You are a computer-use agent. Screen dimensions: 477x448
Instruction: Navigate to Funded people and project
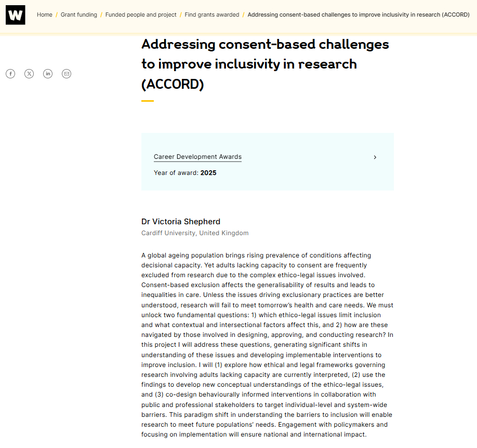141,15
